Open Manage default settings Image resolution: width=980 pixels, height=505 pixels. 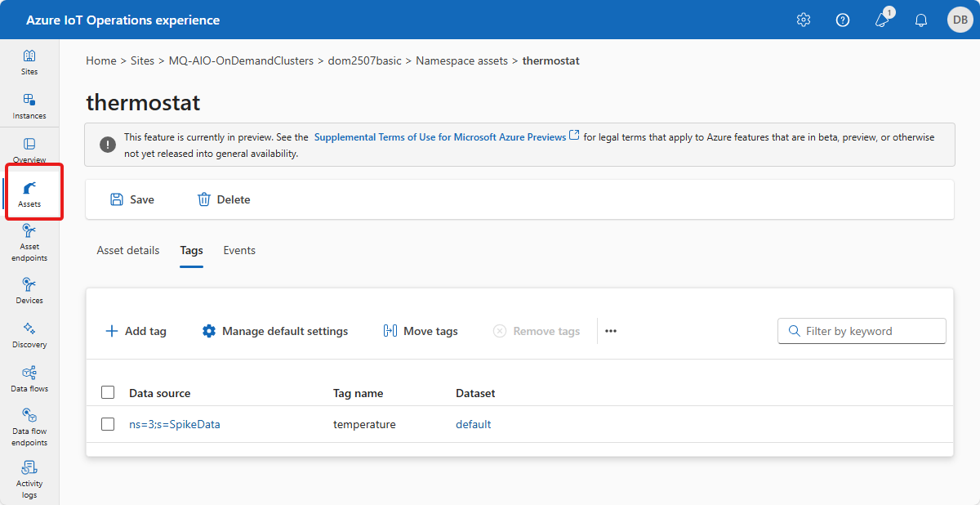pyautogui.click(x=275, y=331)
